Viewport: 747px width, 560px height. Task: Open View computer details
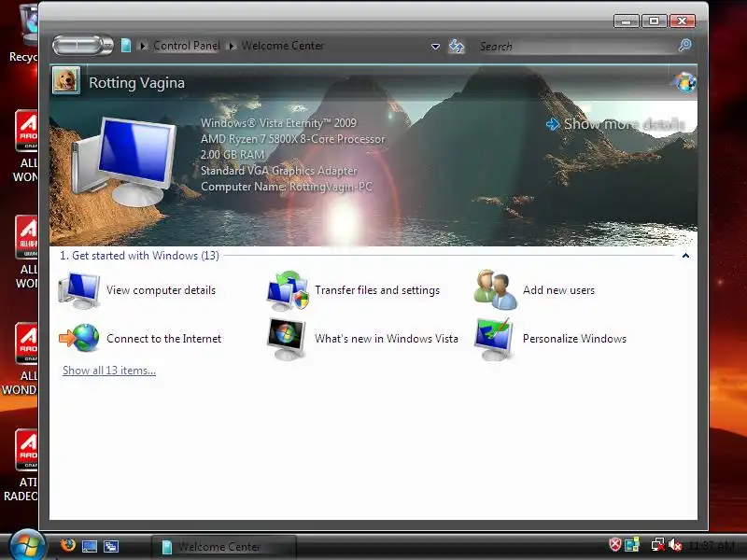click(x=136, y=290)
